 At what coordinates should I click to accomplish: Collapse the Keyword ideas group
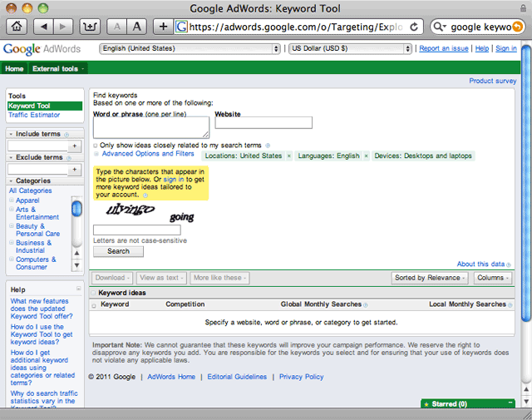coord(93,293)
